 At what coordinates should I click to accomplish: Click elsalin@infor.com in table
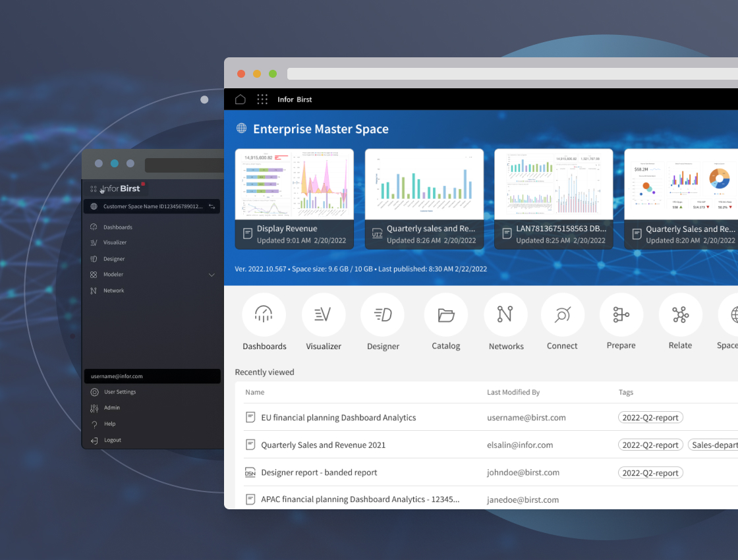[520, 445]
